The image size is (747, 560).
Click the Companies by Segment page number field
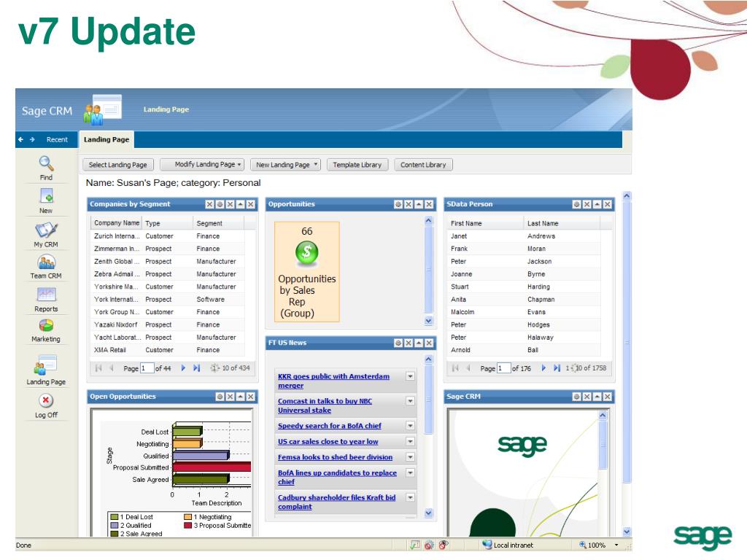pyautogui.click(x=147, y=368)
